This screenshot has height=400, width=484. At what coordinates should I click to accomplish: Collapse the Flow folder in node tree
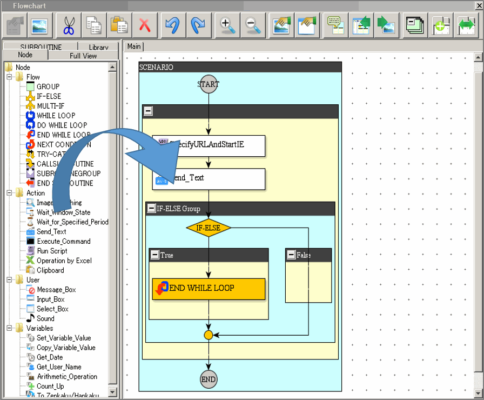[9, 77]
